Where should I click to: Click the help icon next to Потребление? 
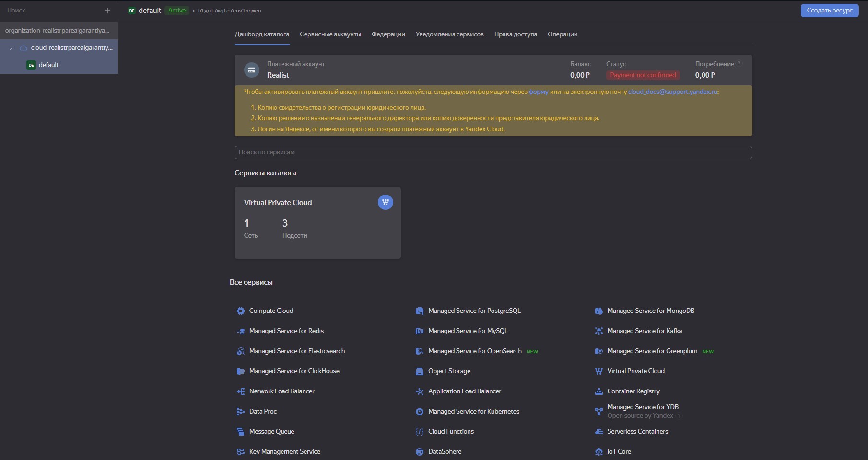(x=739, y=64)
